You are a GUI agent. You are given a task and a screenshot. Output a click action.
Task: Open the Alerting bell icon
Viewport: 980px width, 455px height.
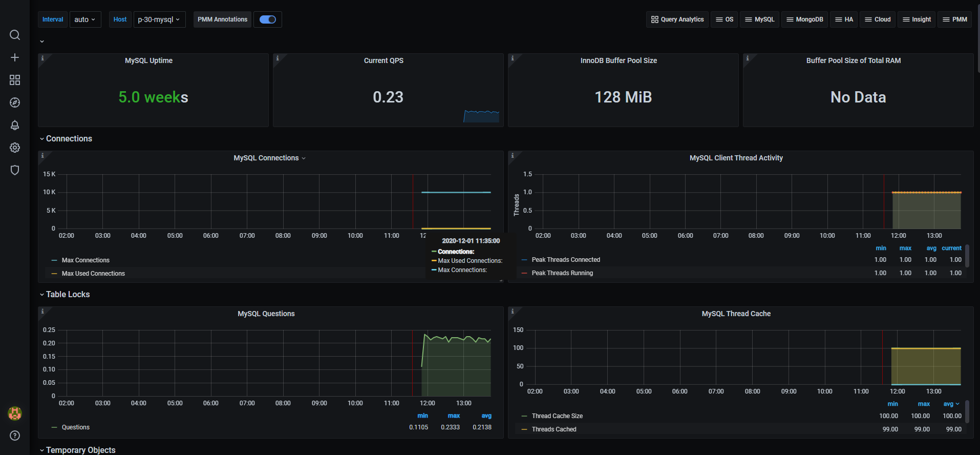[15, 125]
